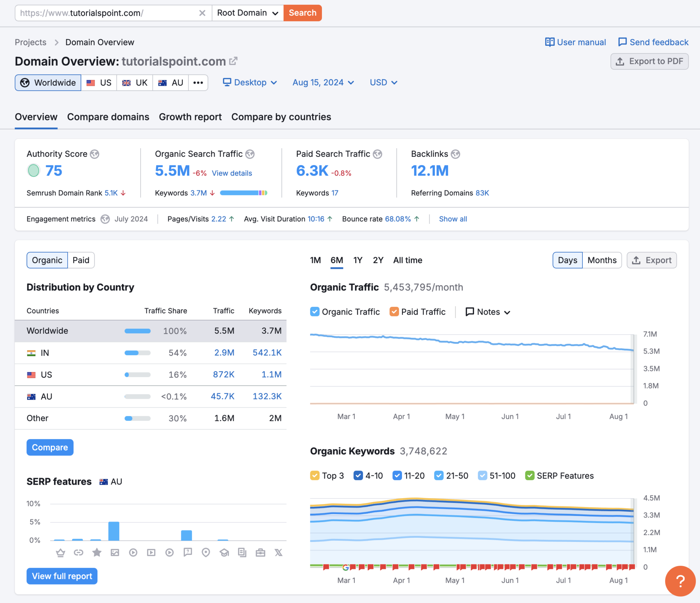The image size is (700, 603).
Task: Select the 1Y time range tab
Action: 358,260
